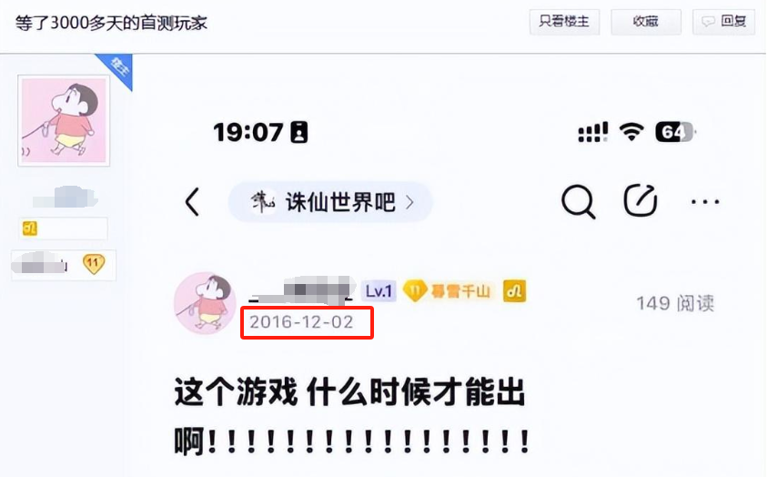Screen dimensions: 768x477
Task: Click the Wi-Fi status icon
Action: [631, 132]
